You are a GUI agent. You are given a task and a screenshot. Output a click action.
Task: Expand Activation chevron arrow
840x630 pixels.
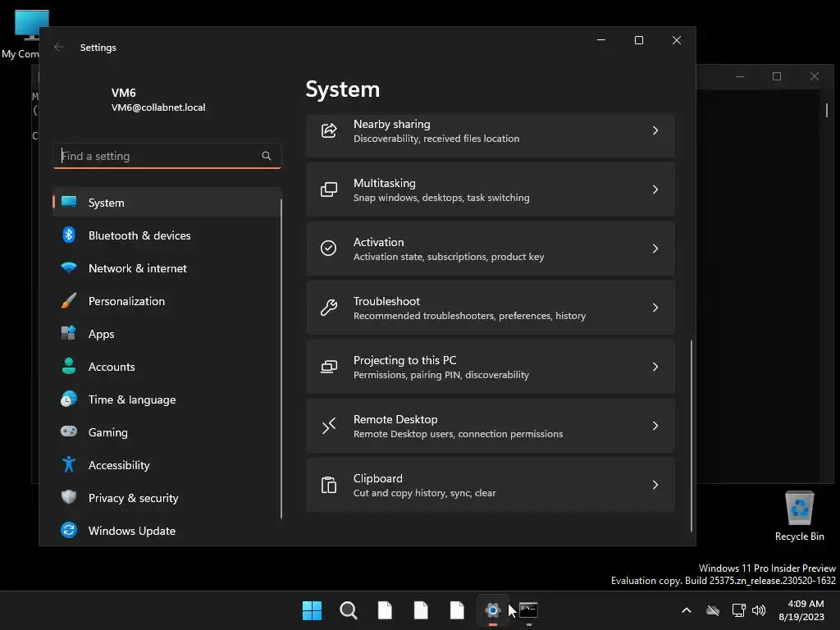pos(655,249)
